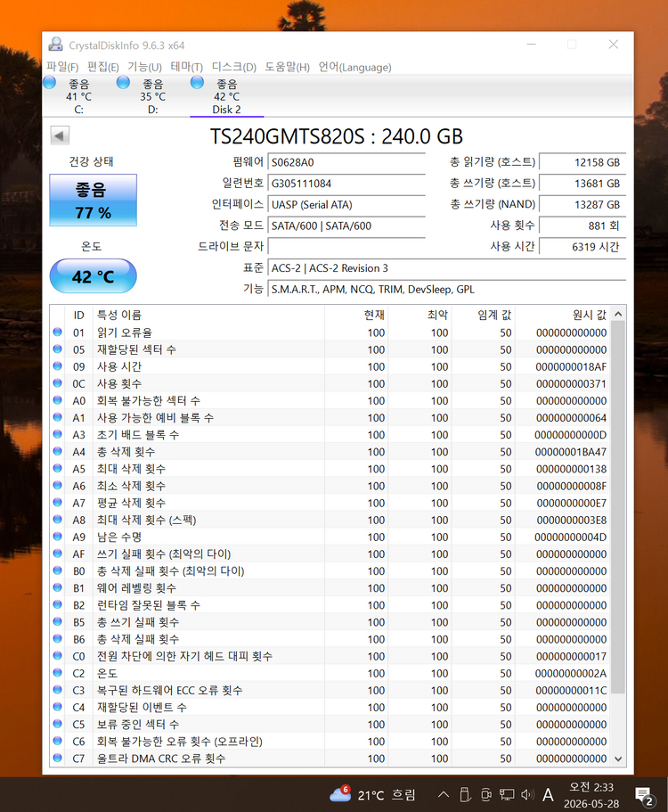
Task: Click the 특성 이름 column header
Action: coord(208,315)
